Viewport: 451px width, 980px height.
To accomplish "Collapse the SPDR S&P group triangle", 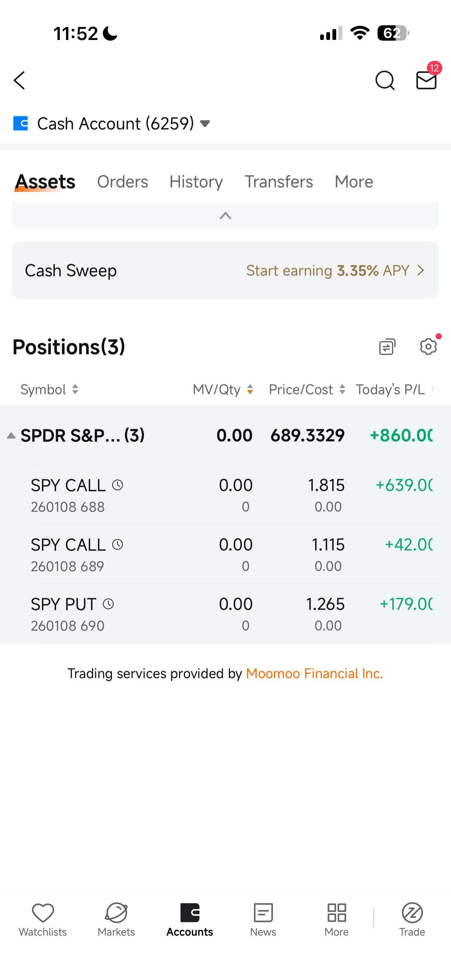I will click(11, 436).
